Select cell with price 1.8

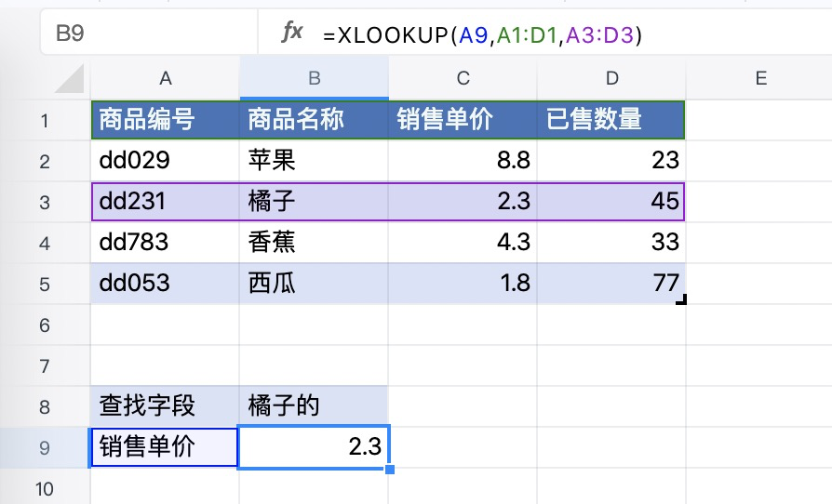(463, 284)
